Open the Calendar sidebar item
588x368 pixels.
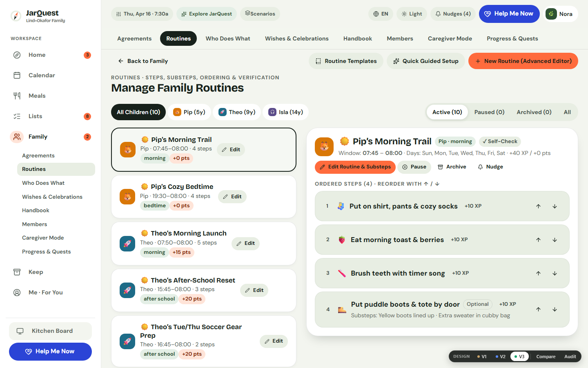pos(52,75)
